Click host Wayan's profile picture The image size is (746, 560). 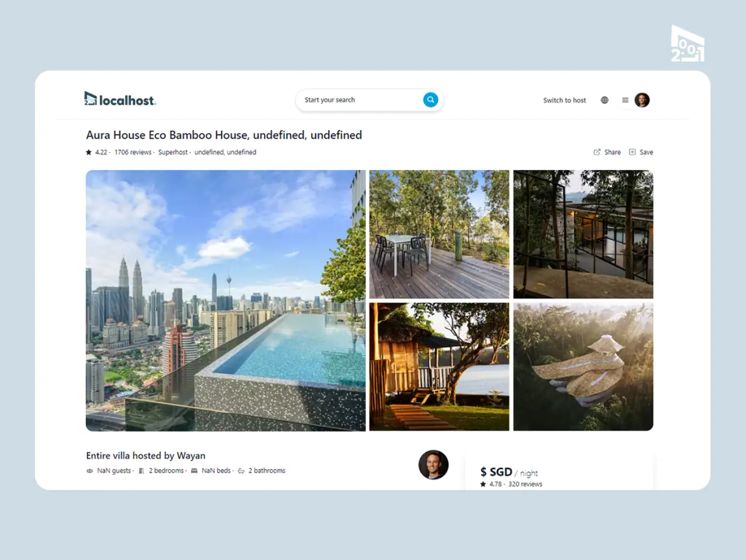point(433,464)
